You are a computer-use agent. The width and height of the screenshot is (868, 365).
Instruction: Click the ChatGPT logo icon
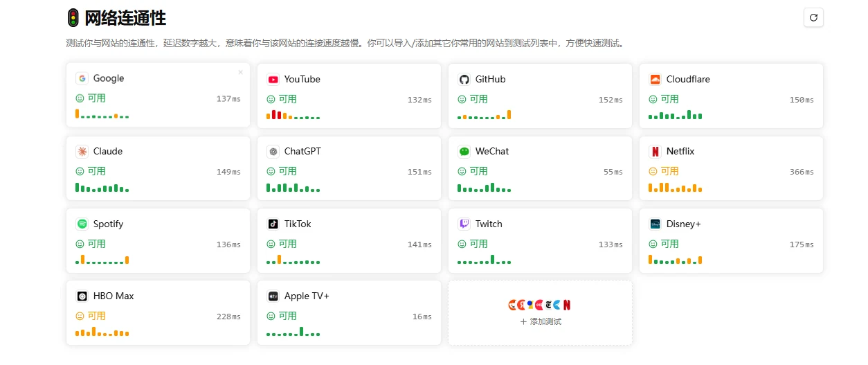tap(273, 151)
